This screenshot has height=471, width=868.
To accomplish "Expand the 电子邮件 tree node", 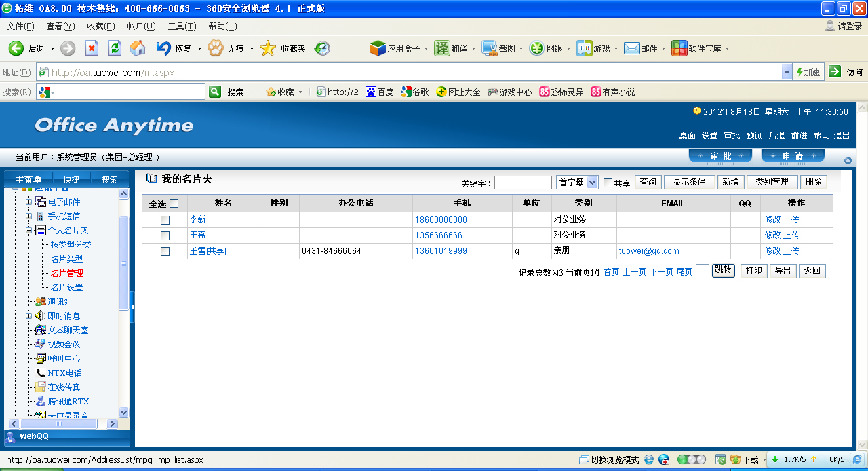I will click(x=29, y=202).
